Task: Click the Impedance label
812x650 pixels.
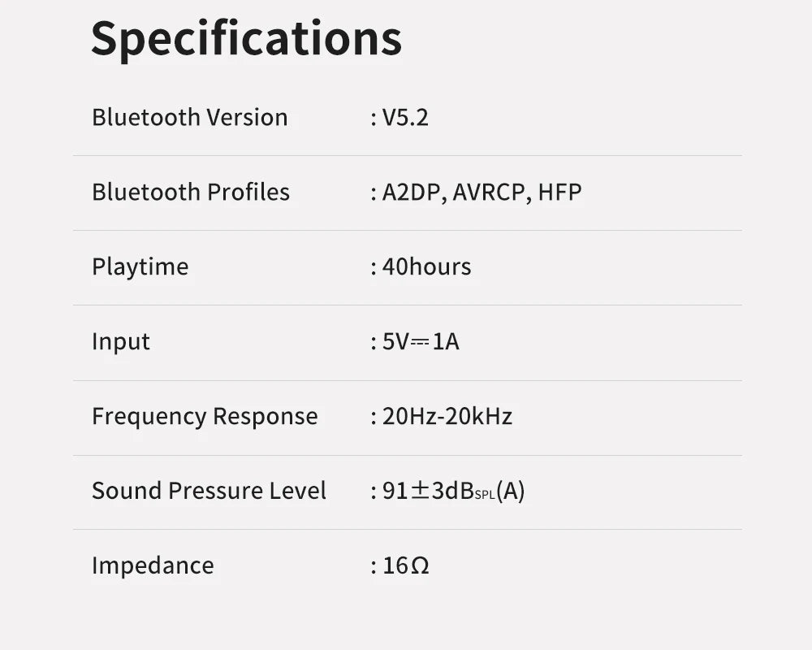Action: [153, 565]
